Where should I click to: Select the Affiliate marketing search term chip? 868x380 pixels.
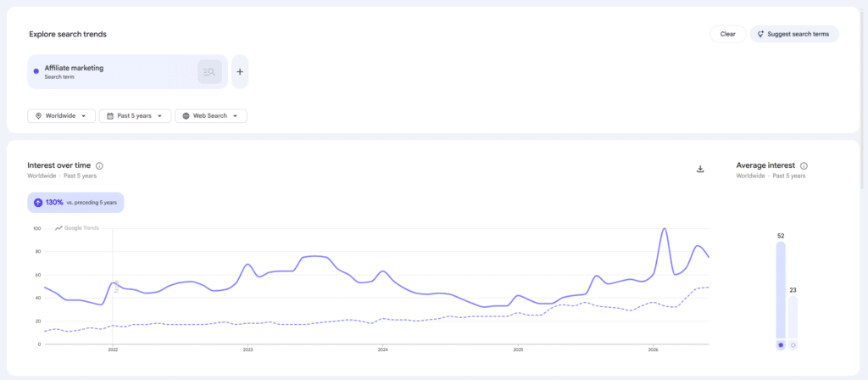(128, 72)
